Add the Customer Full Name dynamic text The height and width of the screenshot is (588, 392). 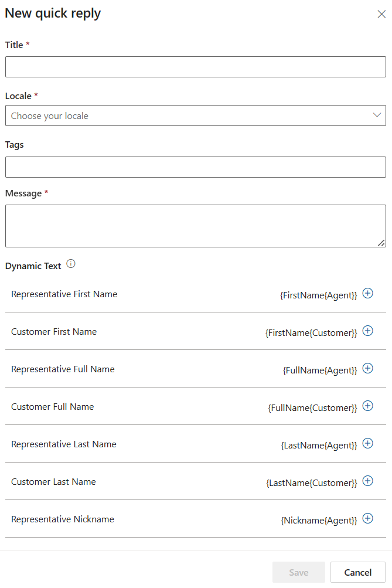pyautogui.click(x=368, y=406)
